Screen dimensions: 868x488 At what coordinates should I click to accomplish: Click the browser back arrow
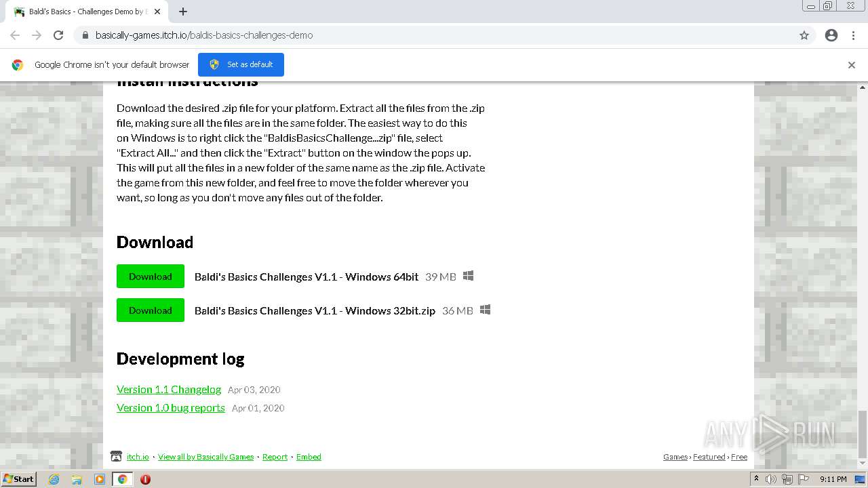[x=15, y=35]
